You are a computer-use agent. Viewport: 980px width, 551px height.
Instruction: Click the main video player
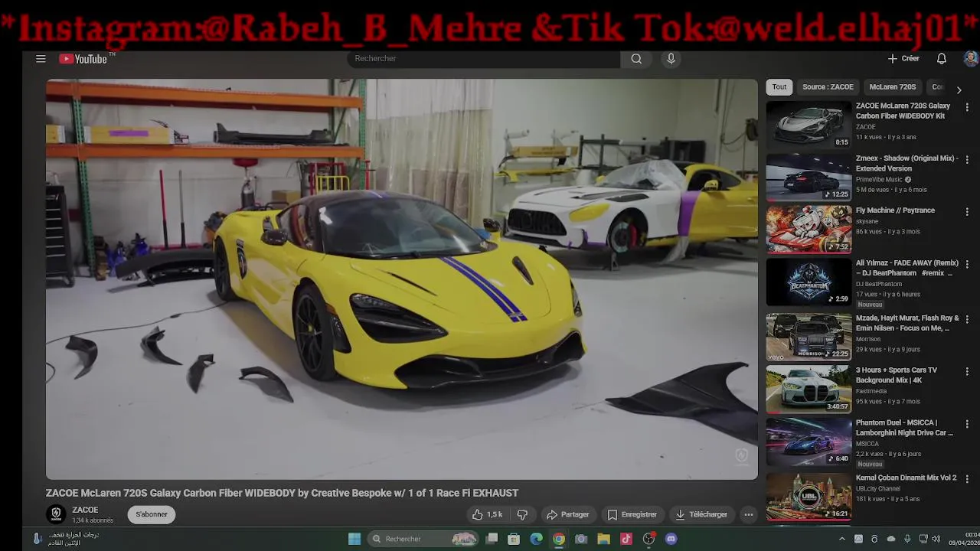pyautogui.click(x=402, y=279)
